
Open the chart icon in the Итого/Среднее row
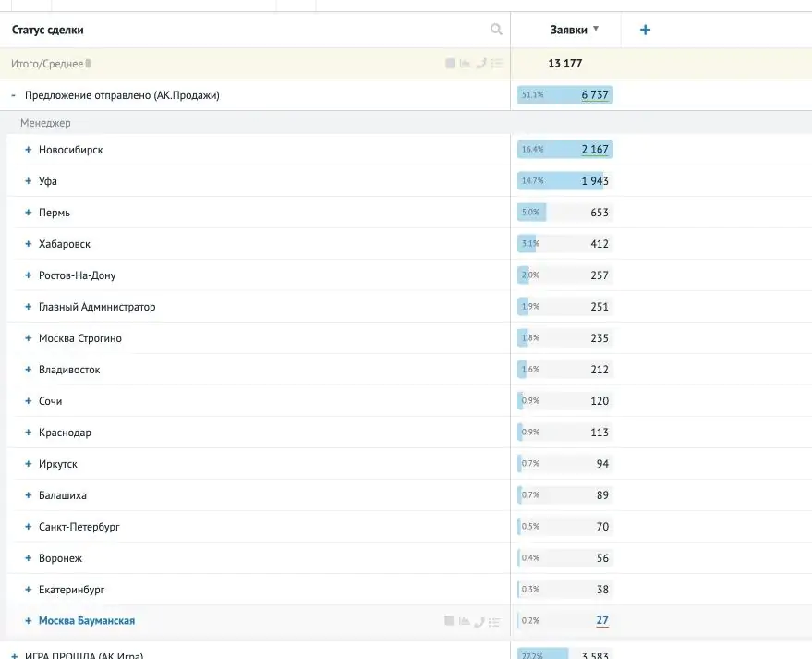point(465,63)
